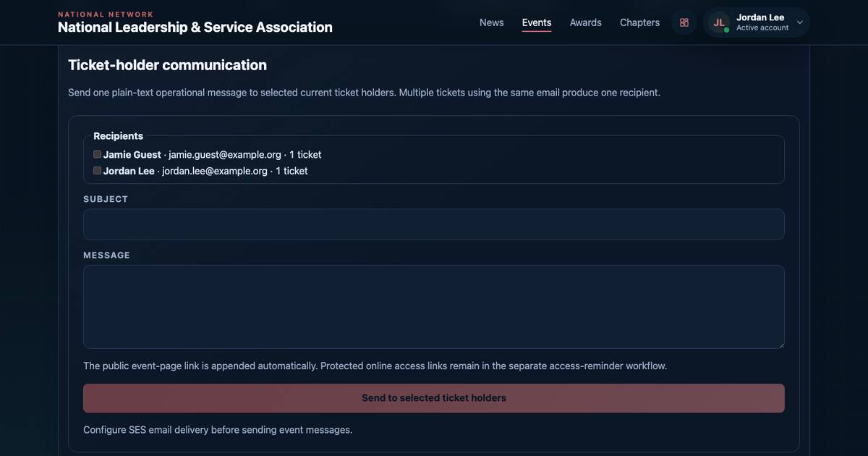Go to the Chapters page

pyautogui.click(x=639, y=22)
